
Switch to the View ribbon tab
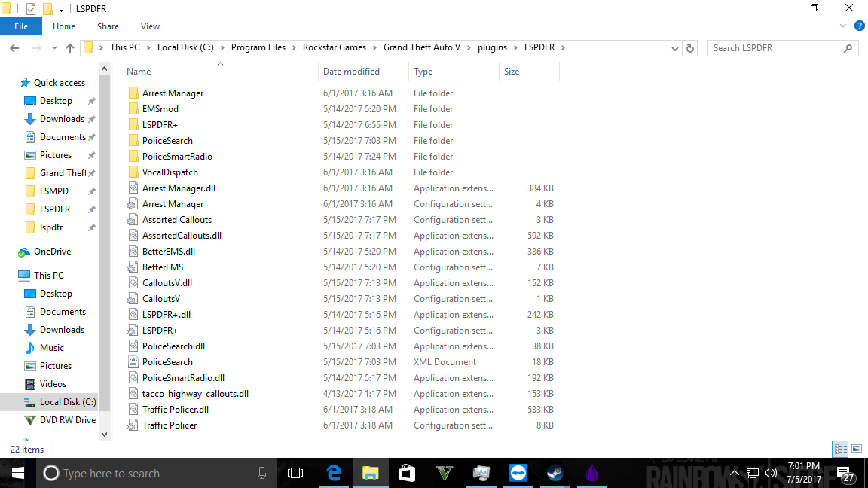pyautogui.click(x=150, y=26)
